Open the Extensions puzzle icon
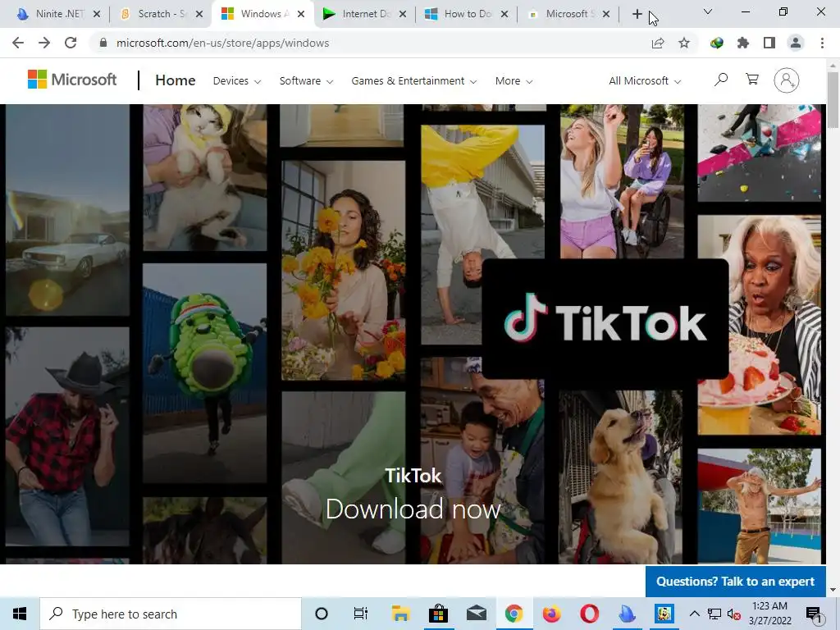The image size is (840, 630). coord(743,43)
